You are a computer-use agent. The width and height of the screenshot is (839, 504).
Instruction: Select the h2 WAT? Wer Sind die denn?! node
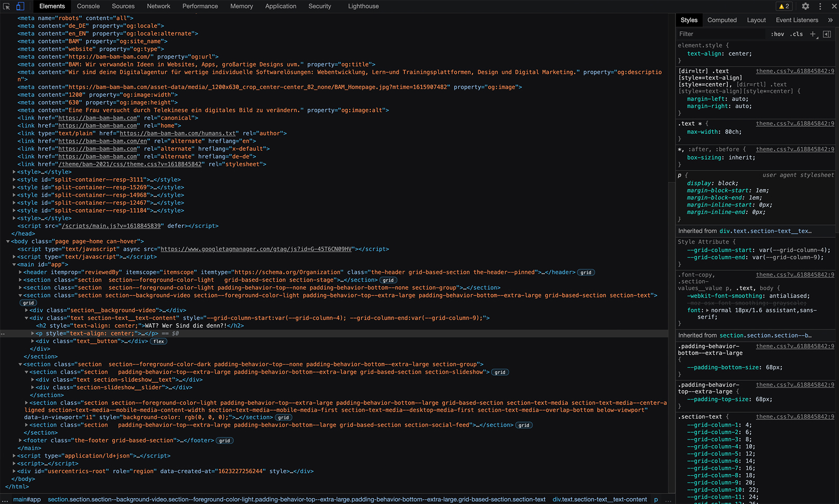click(140, 326)
